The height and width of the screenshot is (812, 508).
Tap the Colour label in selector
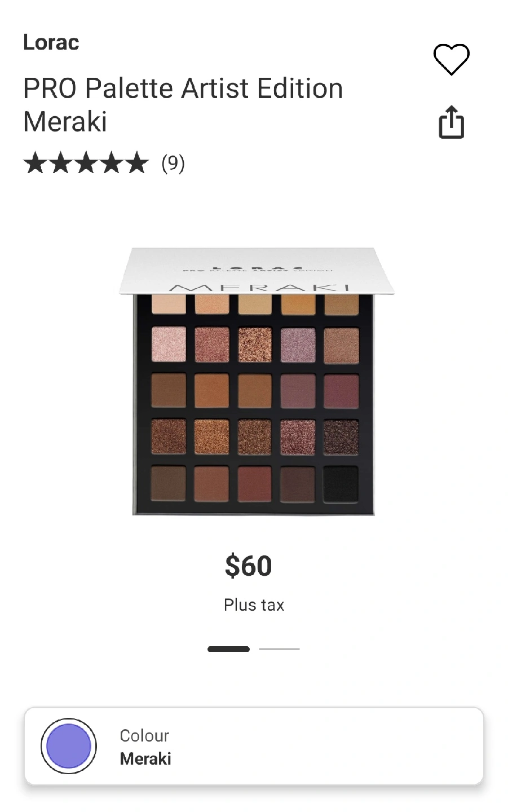(x=144, y=735)
